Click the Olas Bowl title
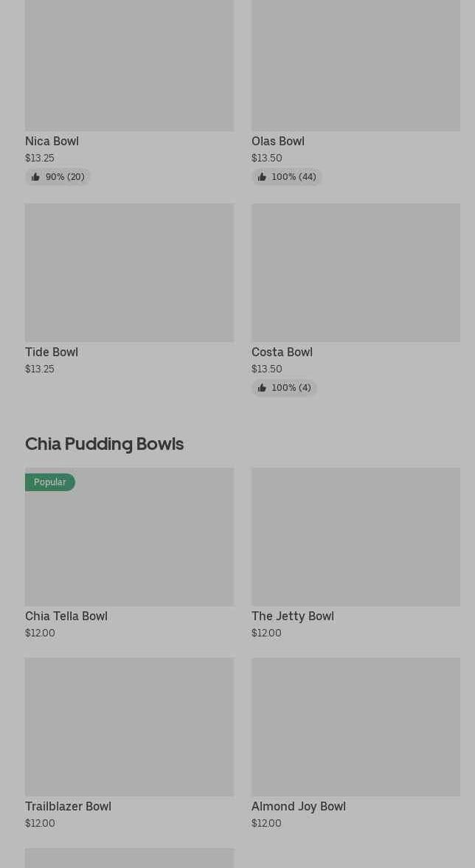The height and width of the screenshot is (868, 475). [278, 141]
